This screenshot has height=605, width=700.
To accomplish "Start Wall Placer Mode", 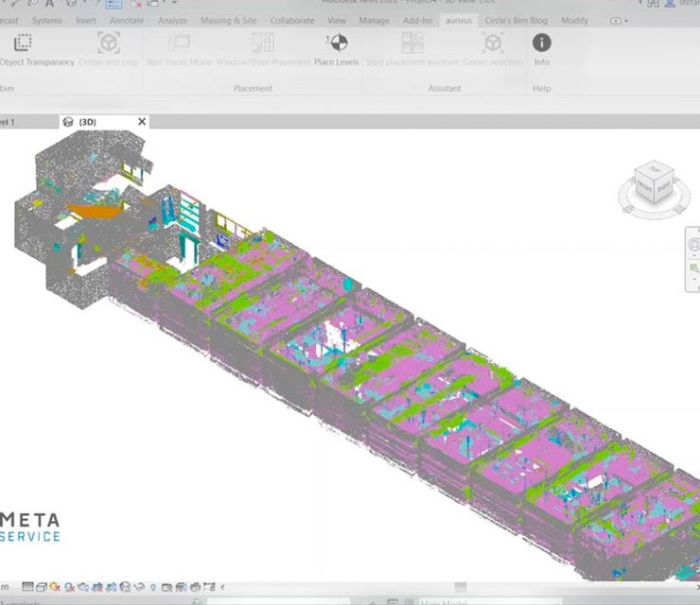I will pyautogui.click(x=179, y=49).
